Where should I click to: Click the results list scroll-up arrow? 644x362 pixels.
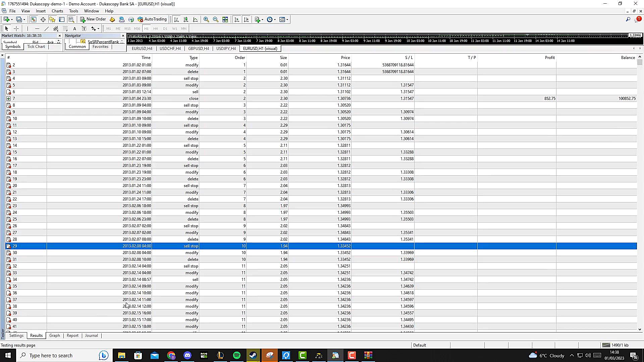coord(640,57)
